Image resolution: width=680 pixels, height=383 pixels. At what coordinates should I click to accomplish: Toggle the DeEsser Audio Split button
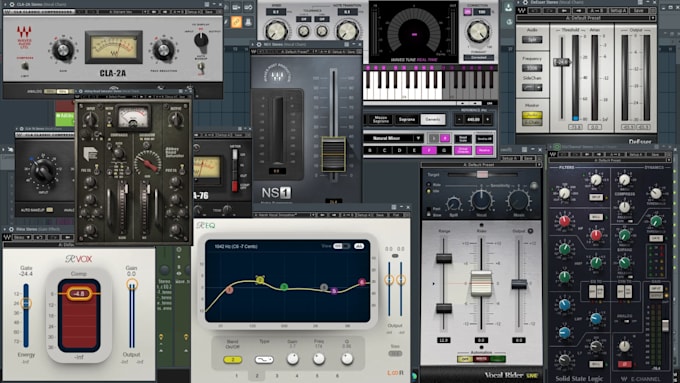(x=532, y=40)
